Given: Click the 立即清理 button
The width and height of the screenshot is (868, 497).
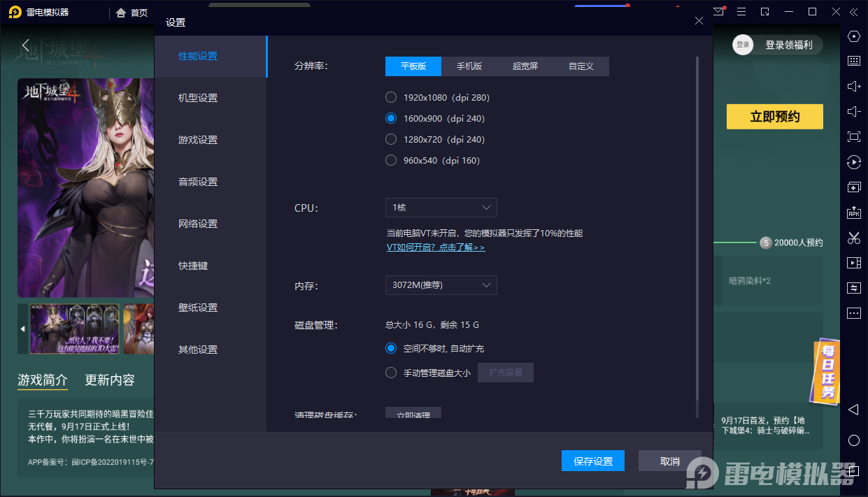Looking at the screenshot, I should [x=413, y=413].
